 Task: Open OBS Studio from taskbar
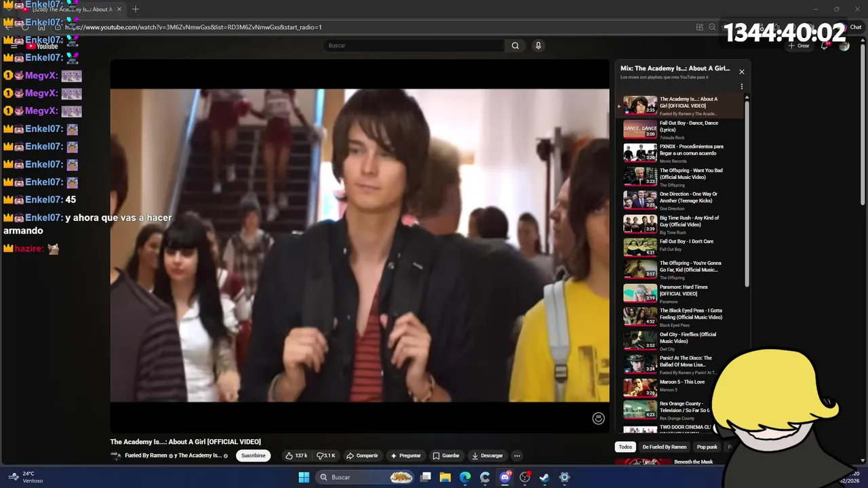(x=525, y=477)
